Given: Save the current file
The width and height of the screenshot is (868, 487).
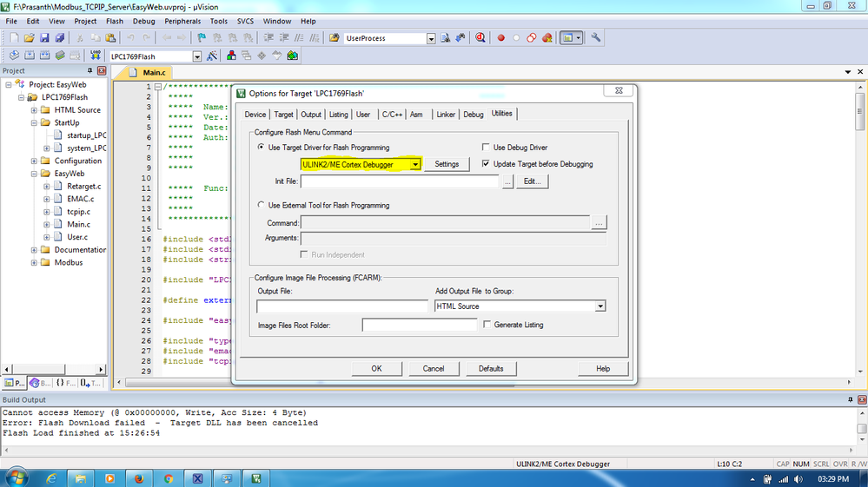Looking at the screenshot, I should click(x=44, y=37).
